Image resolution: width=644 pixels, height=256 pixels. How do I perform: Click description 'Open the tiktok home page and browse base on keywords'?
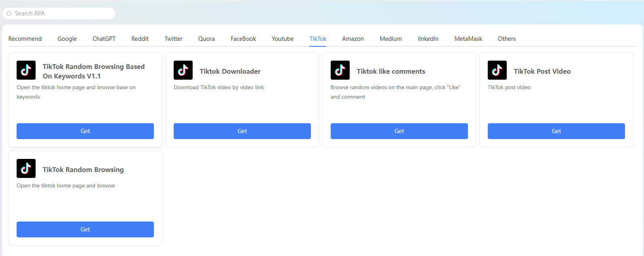pos(76,92)
